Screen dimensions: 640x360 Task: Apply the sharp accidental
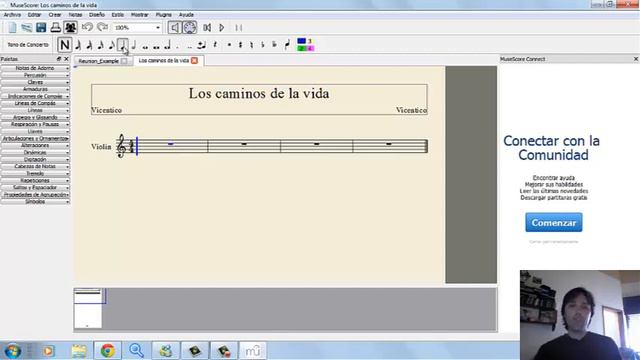(x=240, y=45)
